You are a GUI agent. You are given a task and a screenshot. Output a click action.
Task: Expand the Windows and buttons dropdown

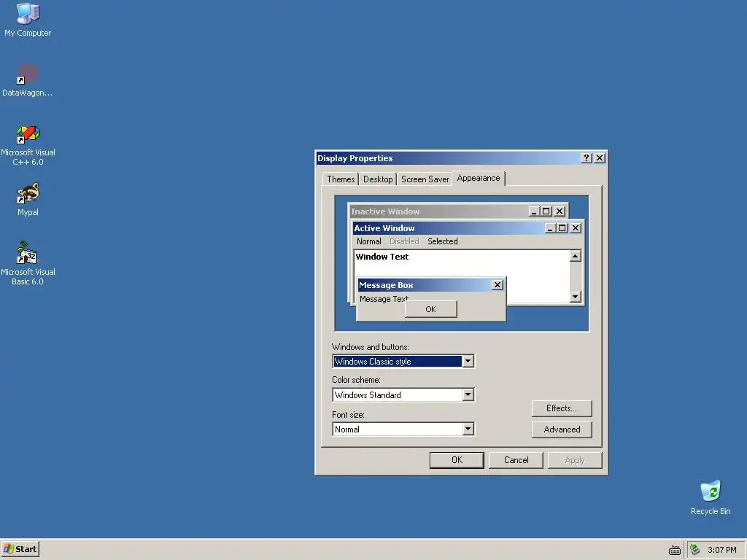click(468, 362)
